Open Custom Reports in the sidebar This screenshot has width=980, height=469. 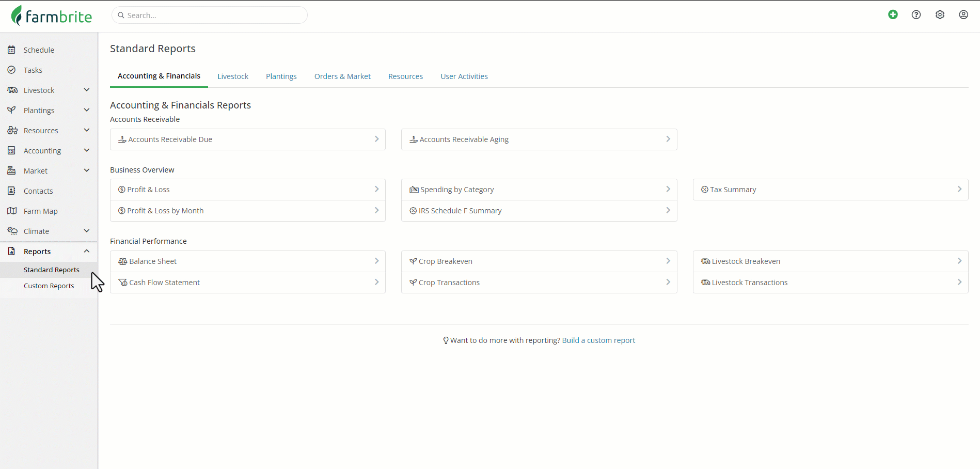coord(49,286)
